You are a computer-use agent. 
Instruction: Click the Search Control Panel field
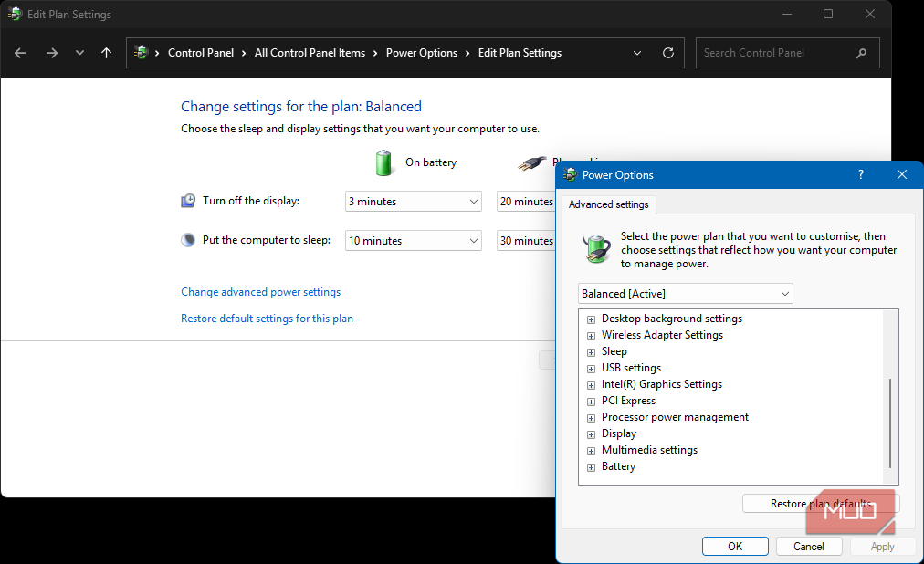click(x=787, y=53)
